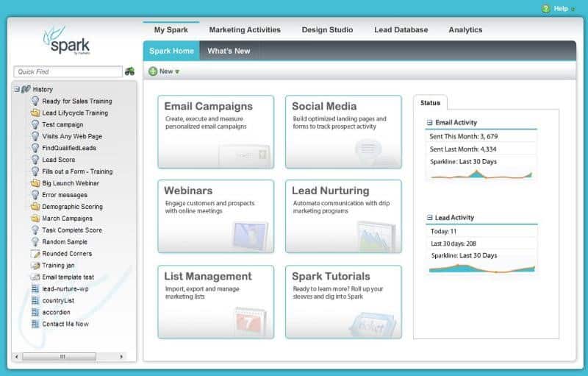Open the New dropdown arrow
588x376 pixels.
click(177, 71)
